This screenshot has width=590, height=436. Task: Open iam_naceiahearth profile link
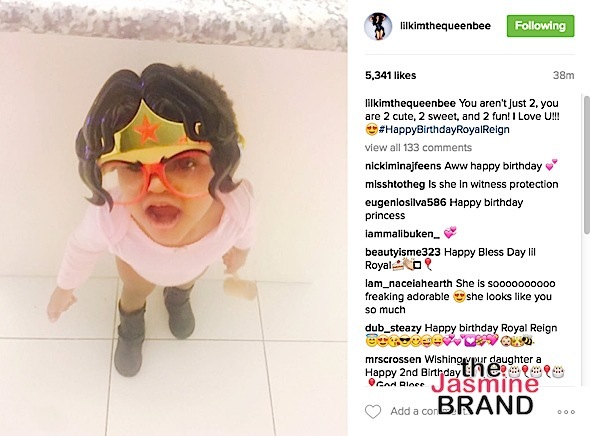tap(409, 283)
